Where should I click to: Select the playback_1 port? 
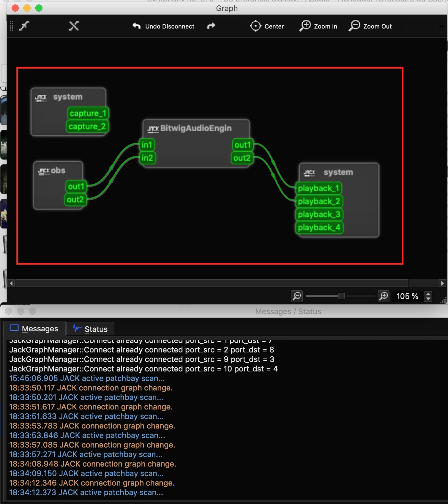click(318, 188)
